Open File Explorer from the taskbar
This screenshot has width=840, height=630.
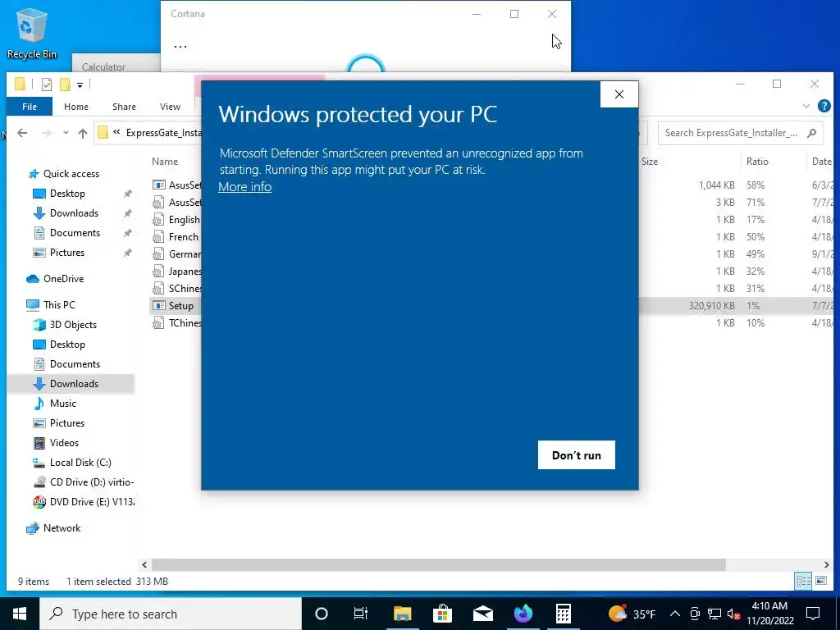click(402, 614)
